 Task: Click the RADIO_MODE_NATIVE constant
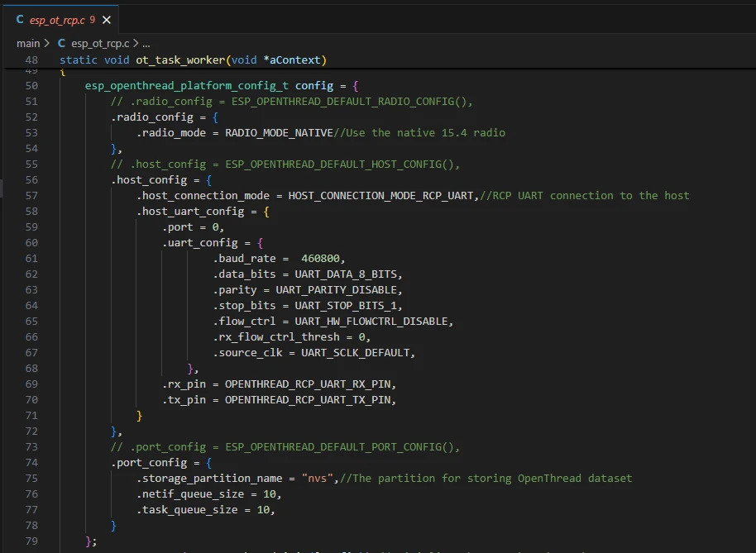[x=279, y=133]
